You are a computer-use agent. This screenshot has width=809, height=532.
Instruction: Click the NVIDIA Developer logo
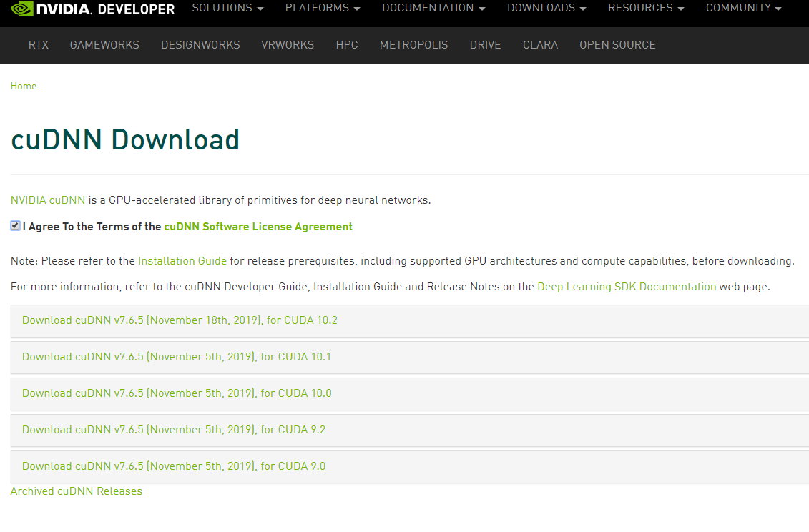click(93, 9)
